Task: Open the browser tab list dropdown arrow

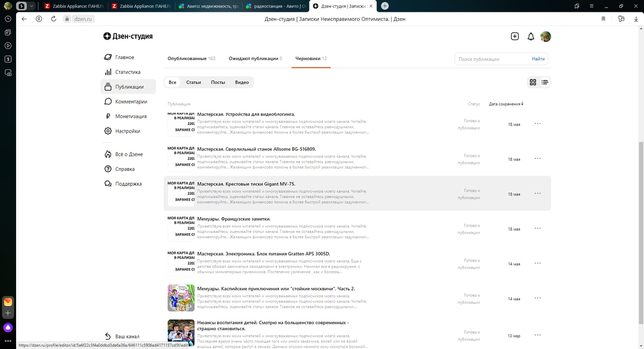Action: (32, 6)
